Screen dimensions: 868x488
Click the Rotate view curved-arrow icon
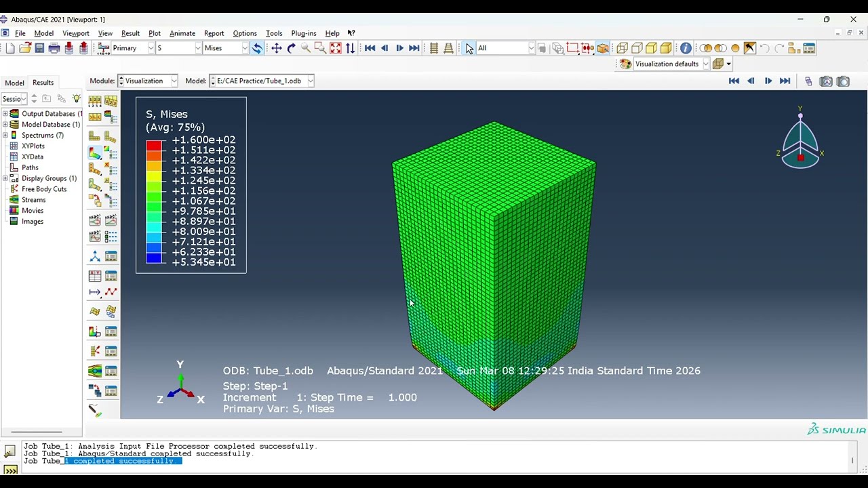click(x=292, y=48)
